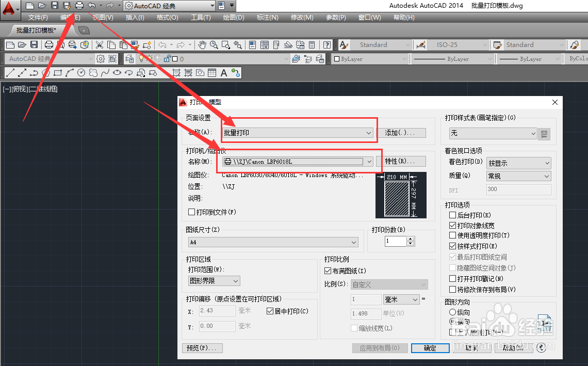Select the Pan tool on the standard toolbar
588x366 pixels.
click(202, 44)
